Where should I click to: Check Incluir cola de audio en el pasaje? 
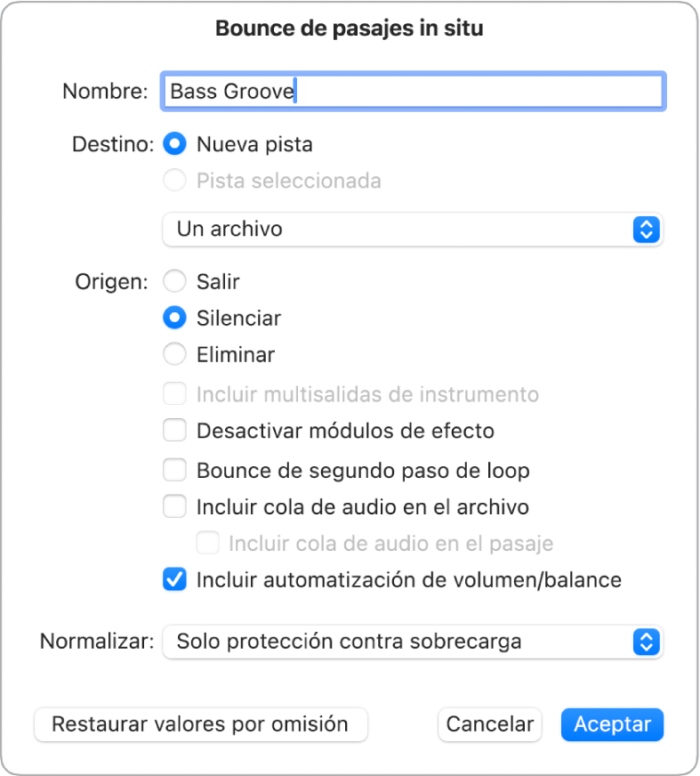[208, 543]
